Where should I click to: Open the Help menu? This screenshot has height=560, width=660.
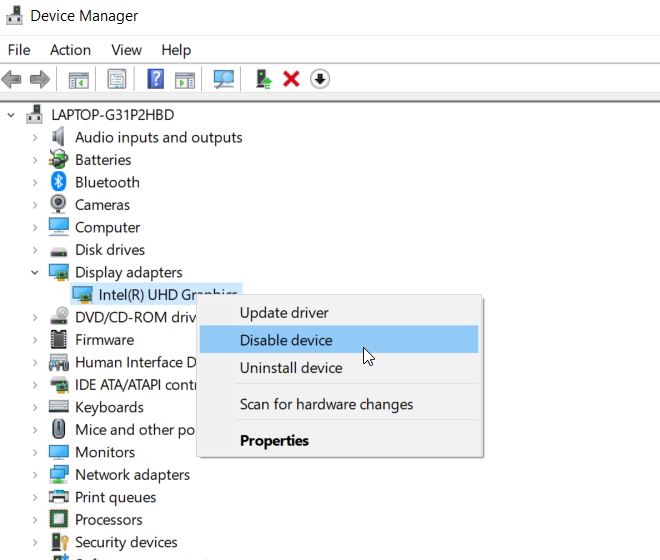(176, 50)
